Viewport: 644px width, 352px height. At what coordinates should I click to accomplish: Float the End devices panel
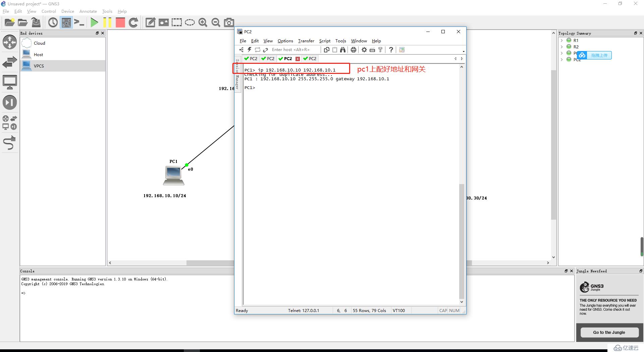[x=97, y=33]
